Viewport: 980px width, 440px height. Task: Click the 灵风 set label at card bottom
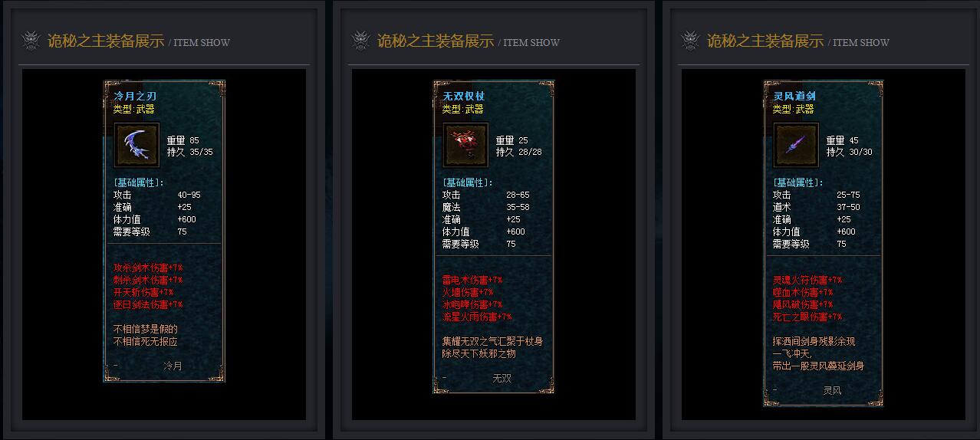tap(833, 391)
